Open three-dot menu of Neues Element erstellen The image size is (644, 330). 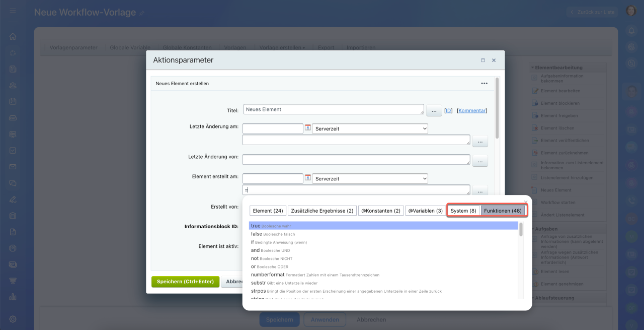(484, 84)
